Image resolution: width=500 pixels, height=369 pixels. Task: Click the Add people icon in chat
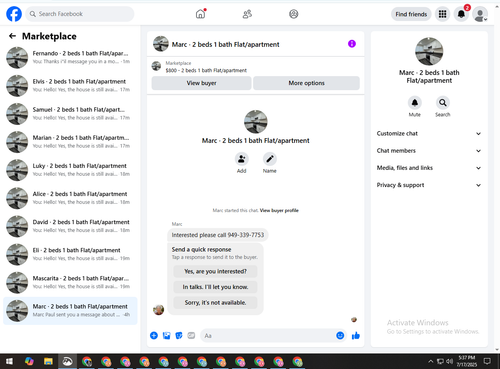[x=241, y=159]
